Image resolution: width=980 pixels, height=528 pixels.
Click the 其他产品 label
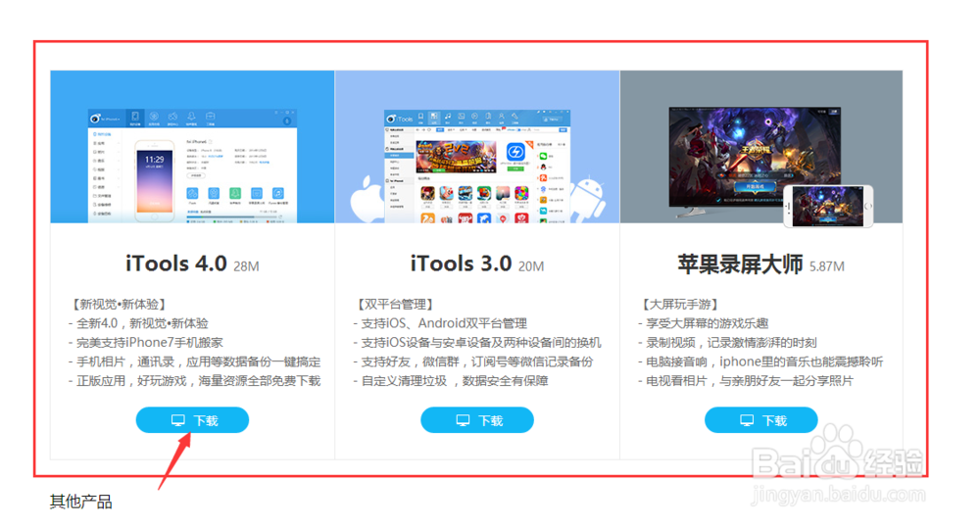(x=80, y=502)
